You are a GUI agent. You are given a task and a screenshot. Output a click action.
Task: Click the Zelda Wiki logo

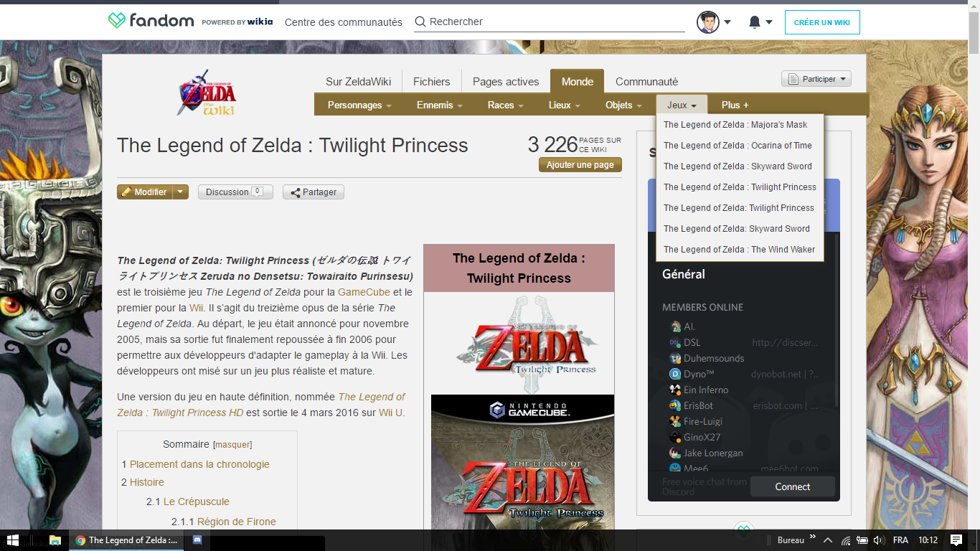[207, 93]
